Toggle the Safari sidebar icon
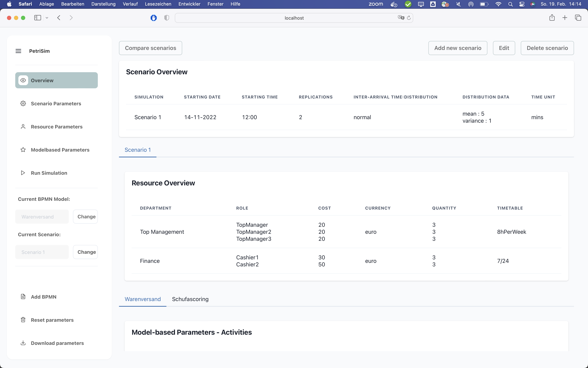 38,18
